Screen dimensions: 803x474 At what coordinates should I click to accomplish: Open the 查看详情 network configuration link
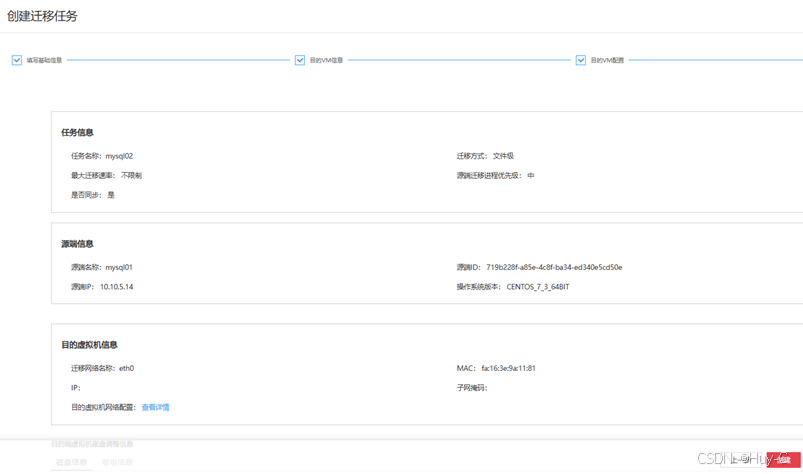point(155,407)
